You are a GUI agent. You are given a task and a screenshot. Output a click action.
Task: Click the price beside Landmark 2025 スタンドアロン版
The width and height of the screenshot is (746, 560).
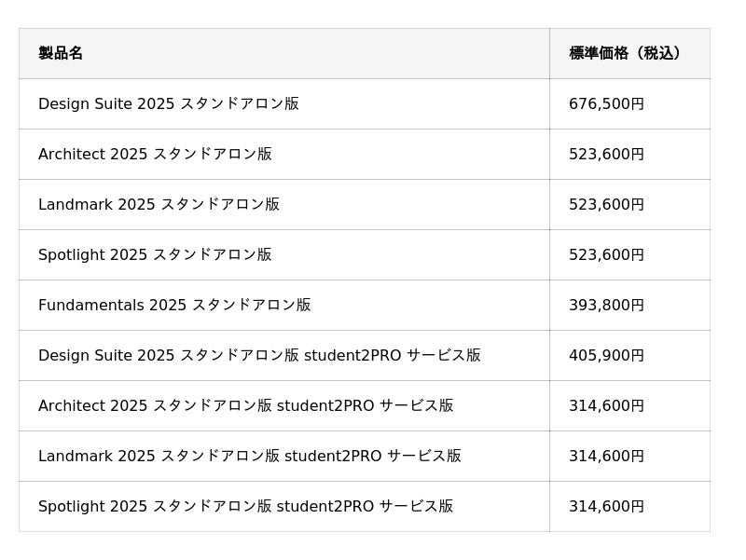tap(606, 205)
